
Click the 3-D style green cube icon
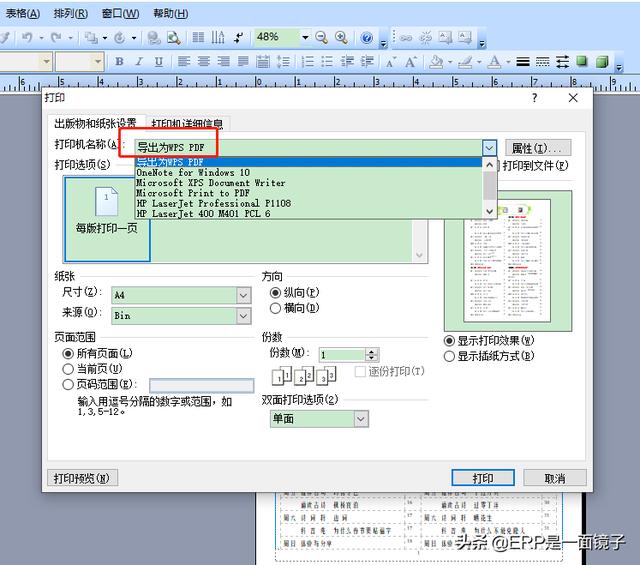pyautogui.click(x=602, y=62)
